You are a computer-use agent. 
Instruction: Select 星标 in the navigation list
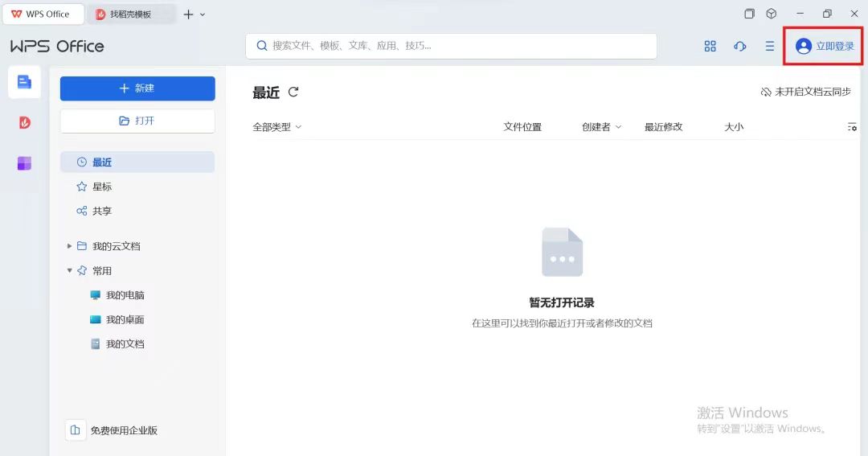click(101, 187)
